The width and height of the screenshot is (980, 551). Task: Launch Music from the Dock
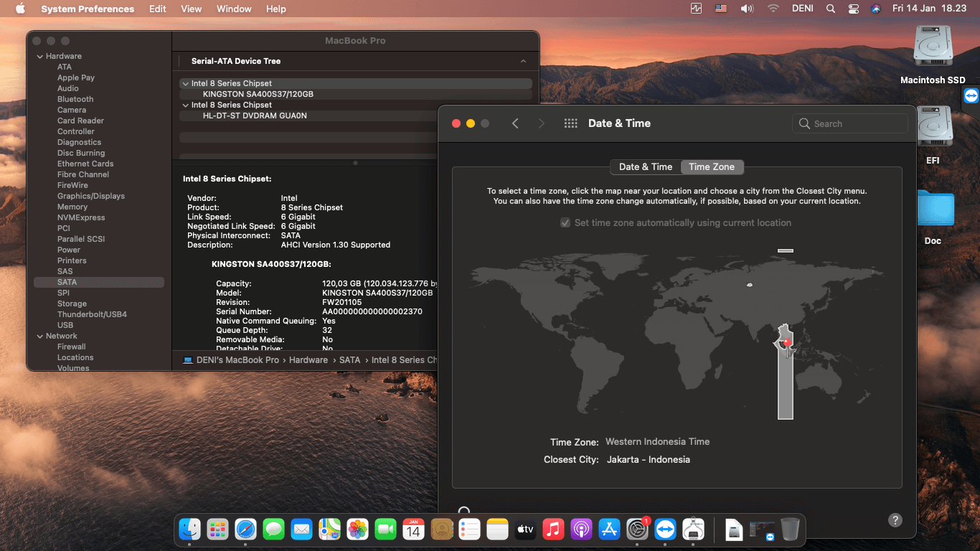coord(553,529)
